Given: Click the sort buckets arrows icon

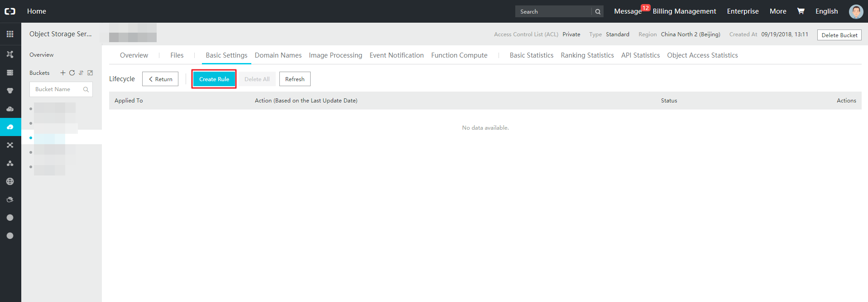Looking at the screenshot, I should pyautogui.click(x=81, y=73).
